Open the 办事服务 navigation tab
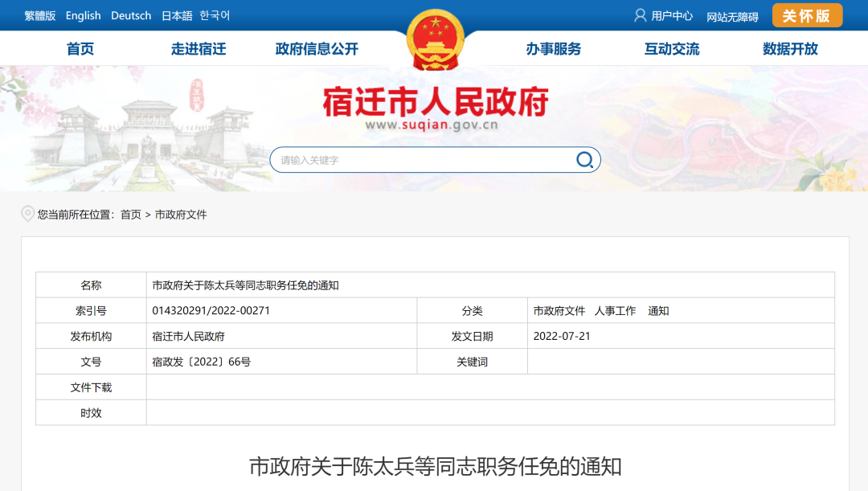 coord(554,49)
